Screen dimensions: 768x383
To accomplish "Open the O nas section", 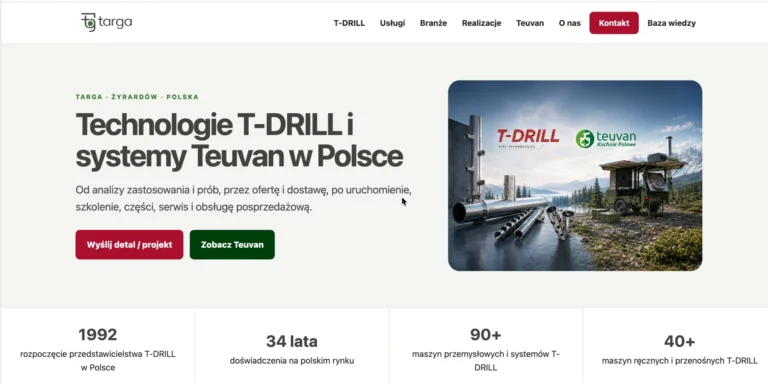I will [570, 23].
